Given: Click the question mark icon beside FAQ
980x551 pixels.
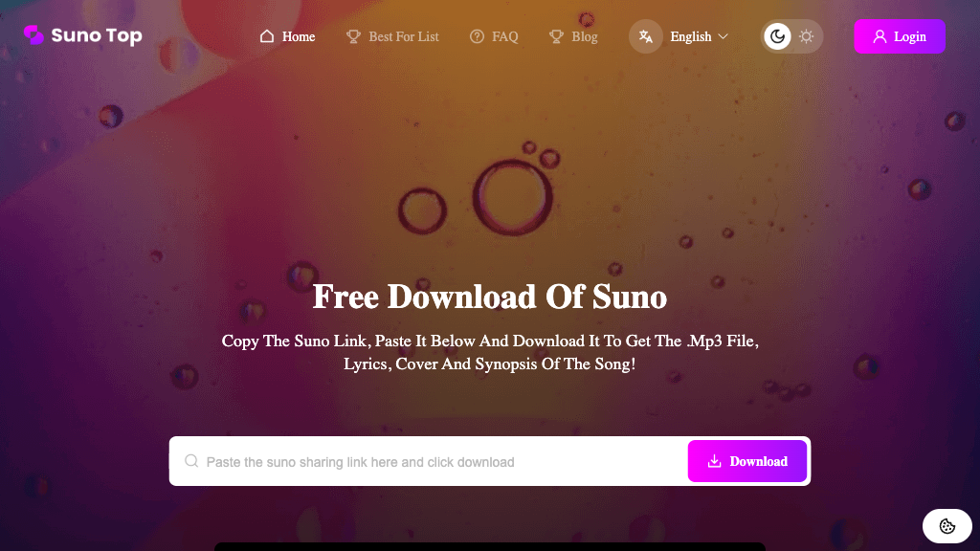Looking at the screenshot, I should [x=477, y=36].
